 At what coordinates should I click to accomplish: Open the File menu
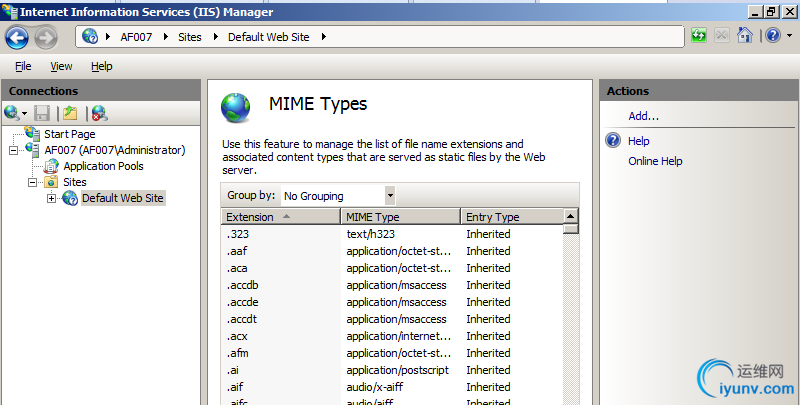pyautogui.click(x=23, y=66)
